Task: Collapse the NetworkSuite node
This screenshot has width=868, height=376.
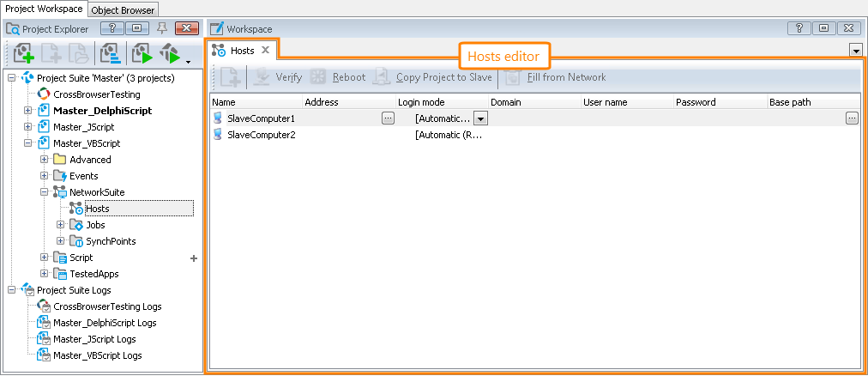Action: [x=45, y=192]
